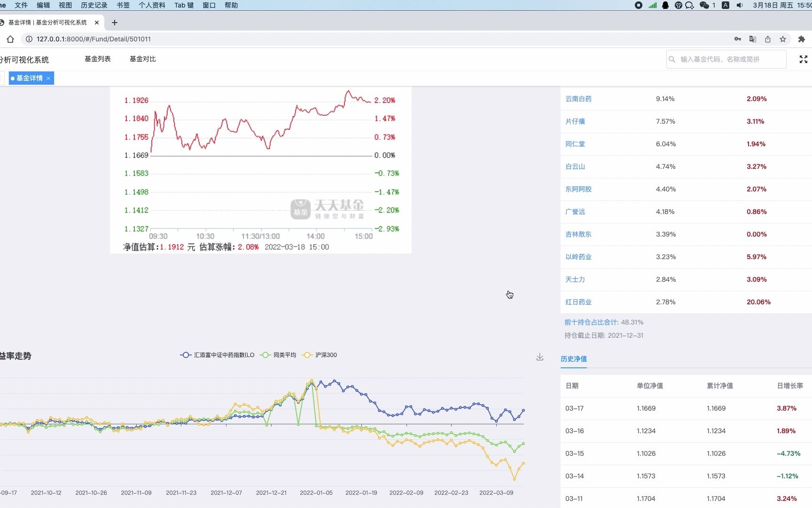This screenshot has height=508, width=812.
Task: Click 前十持仓占比合计 48.31% text
Action: click(604, 322)
